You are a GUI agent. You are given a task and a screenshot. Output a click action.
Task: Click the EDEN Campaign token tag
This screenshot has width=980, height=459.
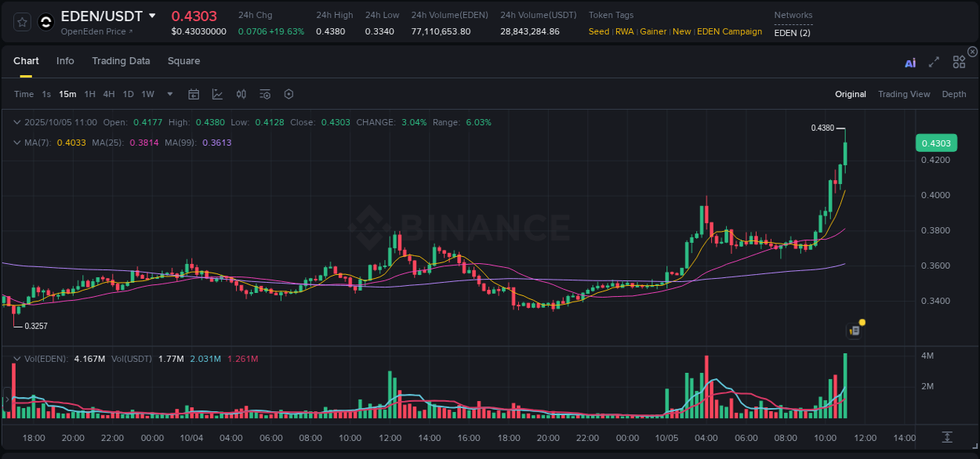tap(729, 31)
